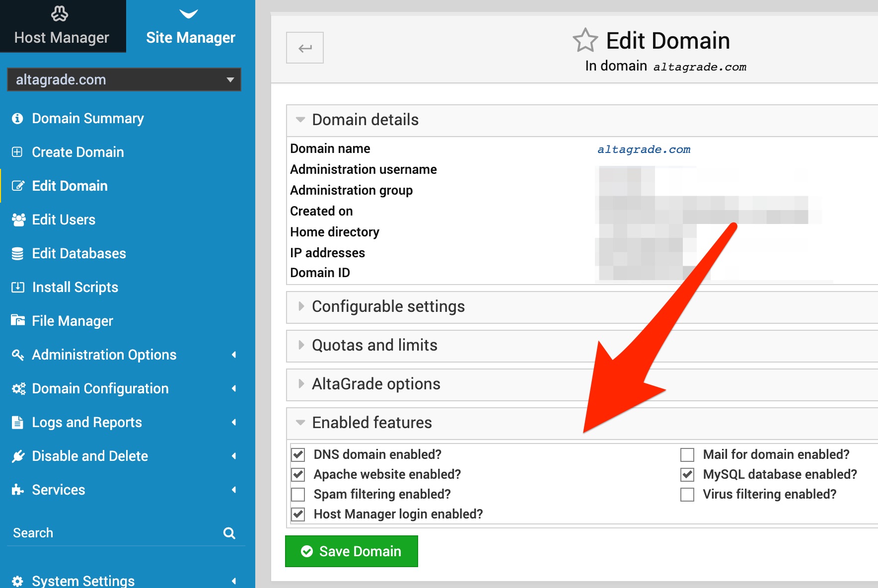The width and height of the screenshot is (878, 588).
Task: Click the altagrade.com domain name link
Action: [644, 149]
